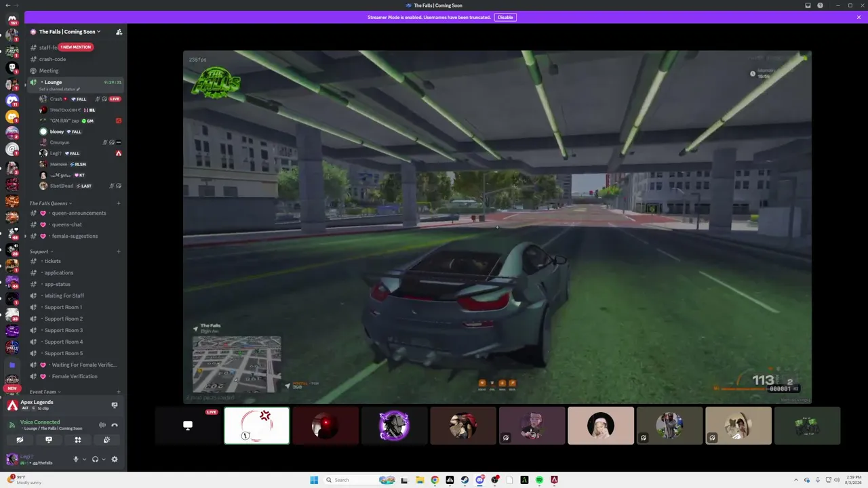Launch Google Chrome from the taskbar

(x=435, y=480)
